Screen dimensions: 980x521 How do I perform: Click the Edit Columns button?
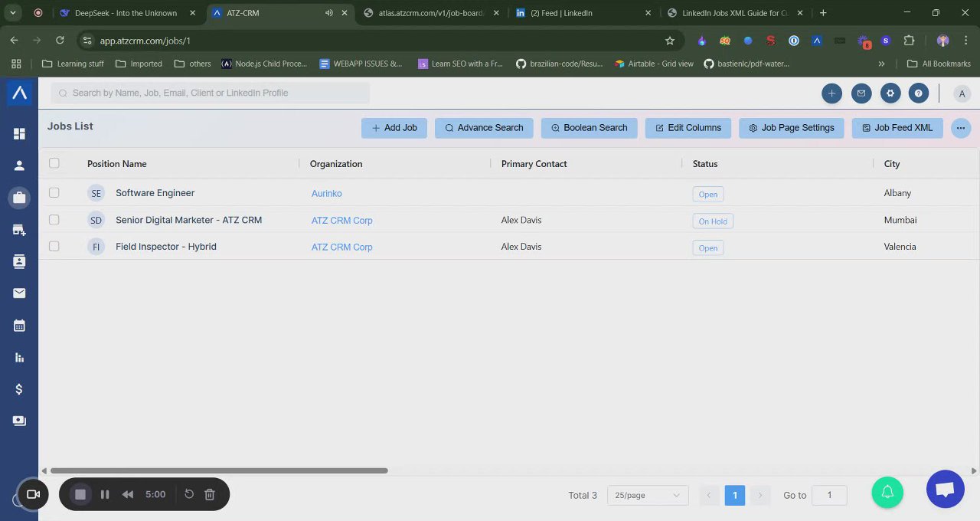point(688,128)
